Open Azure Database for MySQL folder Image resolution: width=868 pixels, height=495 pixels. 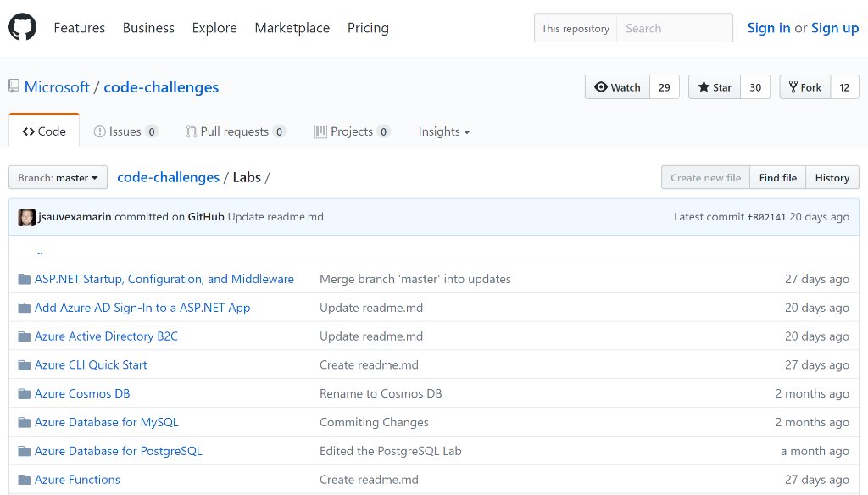106,422
